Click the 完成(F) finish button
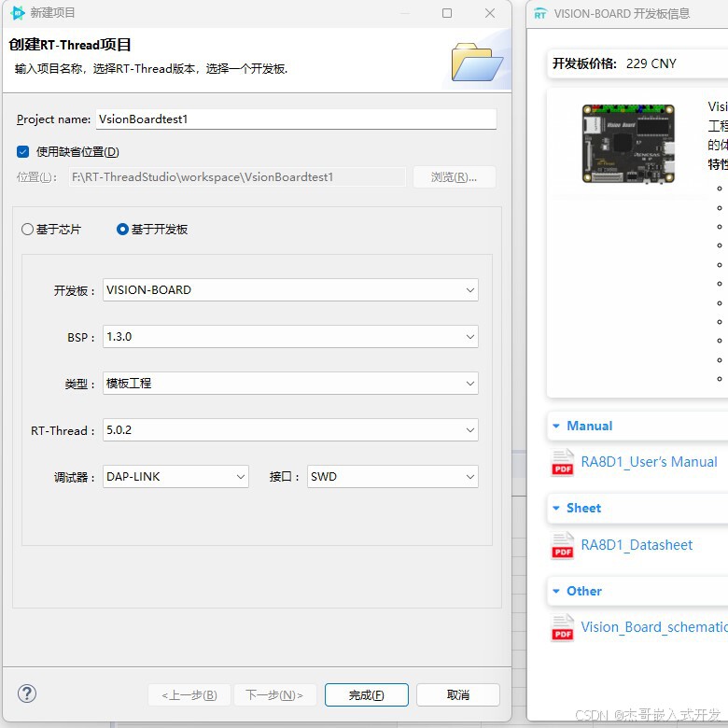This screenshot has height=728, width=728. coord(366,694)
